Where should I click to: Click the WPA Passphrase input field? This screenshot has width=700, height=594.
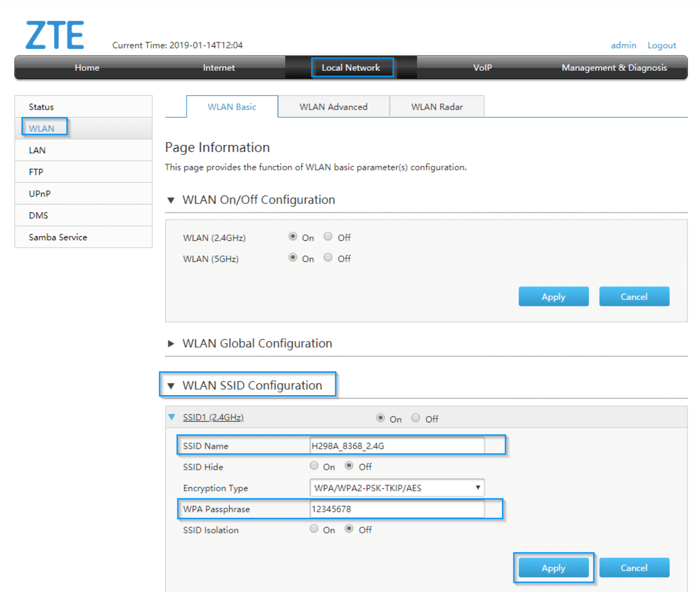[x=397, y=509]
